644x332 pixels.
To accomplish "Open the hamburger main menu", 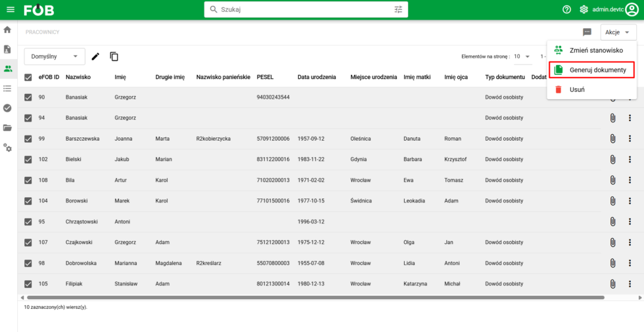I will 10,10.
